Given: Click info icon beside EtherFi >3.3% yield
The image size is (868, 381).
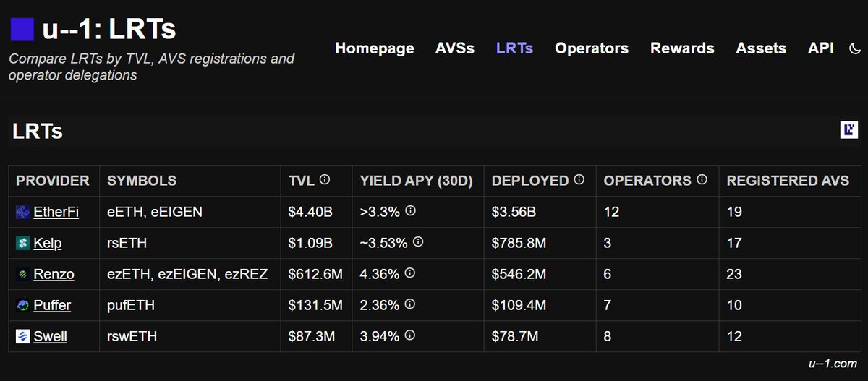Looking at the screenshot, I should coord(410,210).
